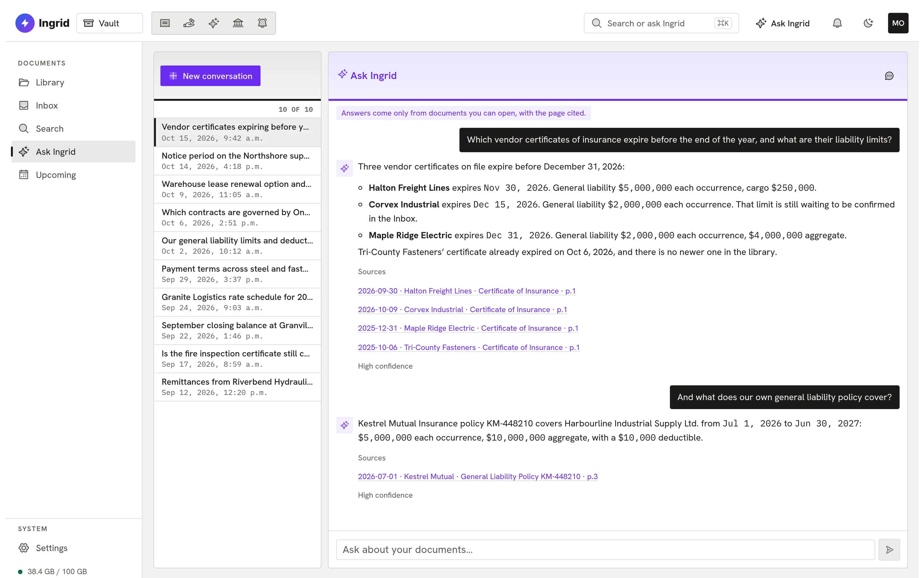
Task: Open 'Vendor certificates expiring before y...' conversation
Action: pyautogui.click(x=237, y=132)
